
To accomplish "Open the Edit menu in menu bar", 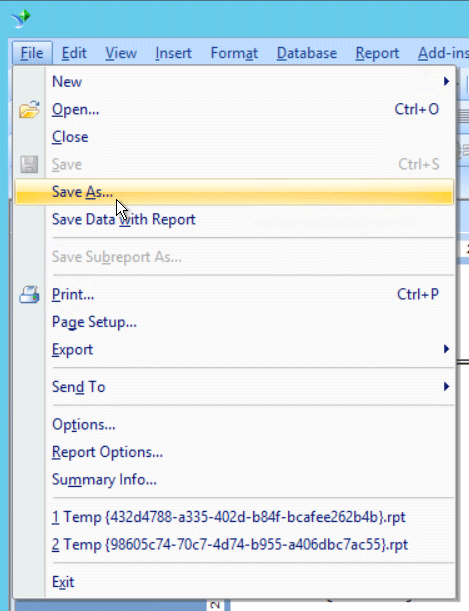I will pos(74,53).
